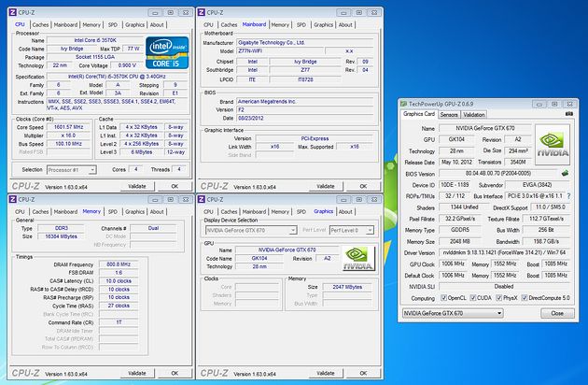Toggle the DirectCompute 5.0 checkbox
The image size is (588, 385).
tap(525, 298)
